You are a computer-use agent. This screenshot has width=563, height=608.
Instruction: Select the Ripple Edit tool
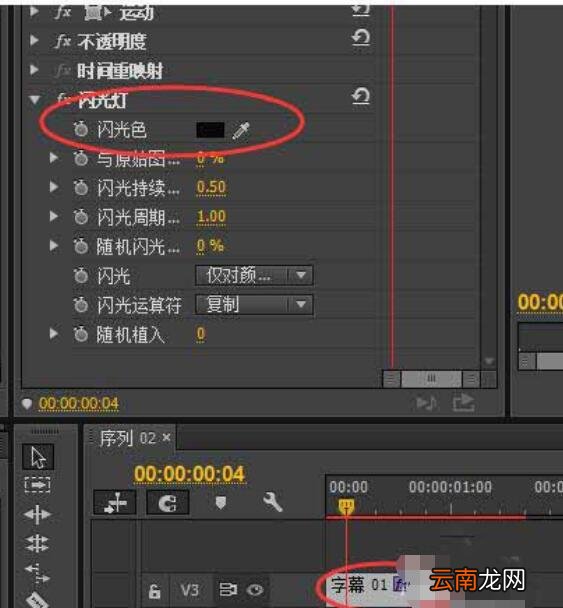(x=37, y=514)
